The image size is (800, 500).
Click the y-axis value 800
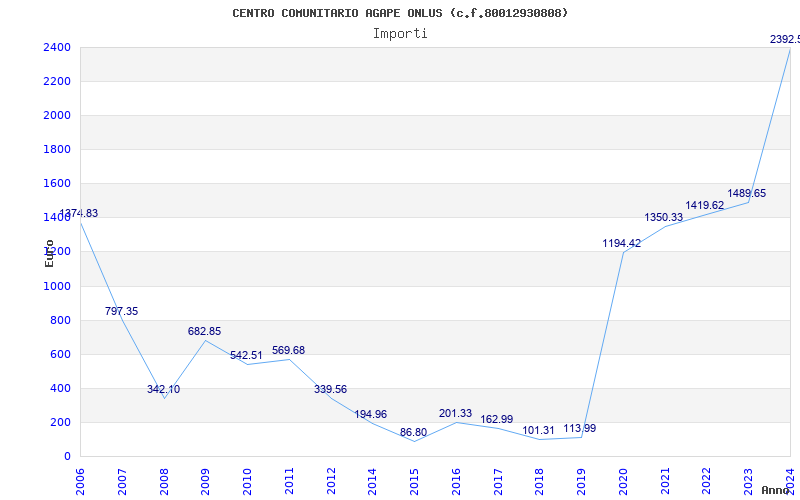click(x=61, y=320)
